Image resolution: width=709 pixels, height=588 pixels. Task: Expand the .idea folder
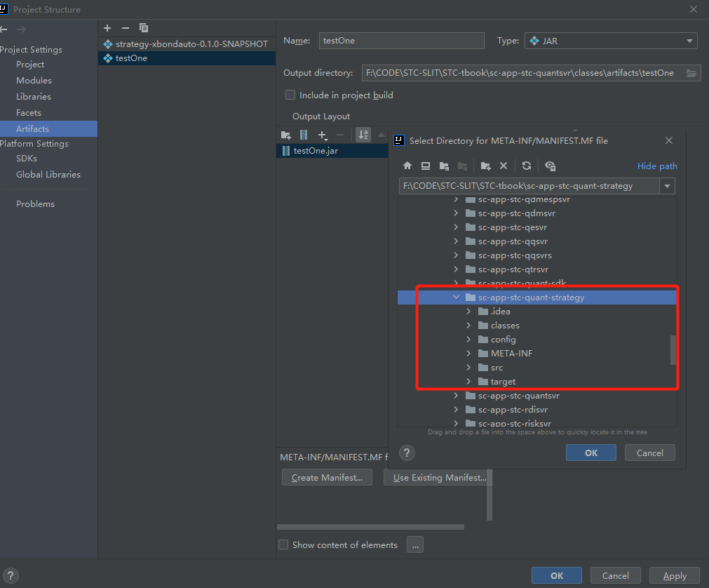click(x=468, y=311)
